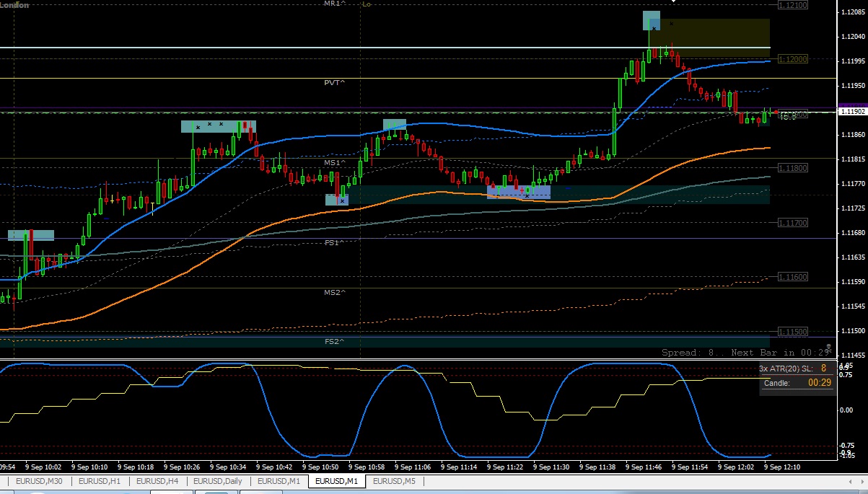The height and width of the screenshot is (494, 868).
Task: Switch to the EURUSD,M30 chart tab
Action: (x=38, y=481)
